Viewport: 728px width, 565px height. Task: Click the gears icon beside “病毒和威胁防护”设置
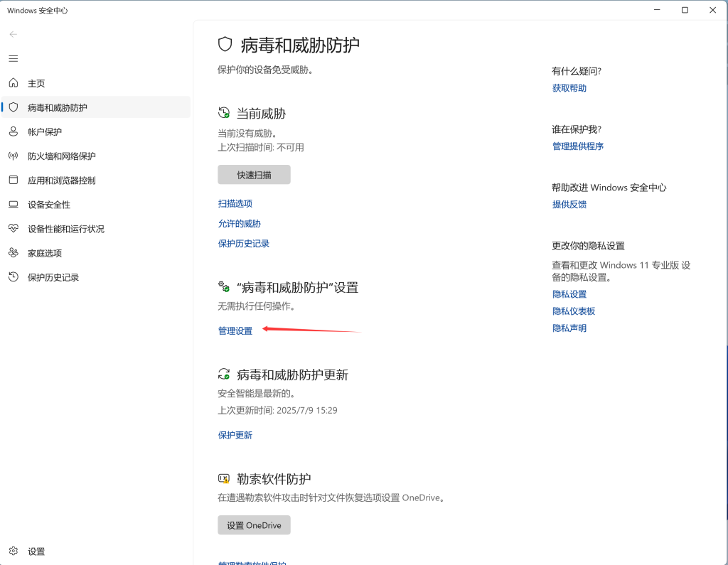click(x=224, y=287)
